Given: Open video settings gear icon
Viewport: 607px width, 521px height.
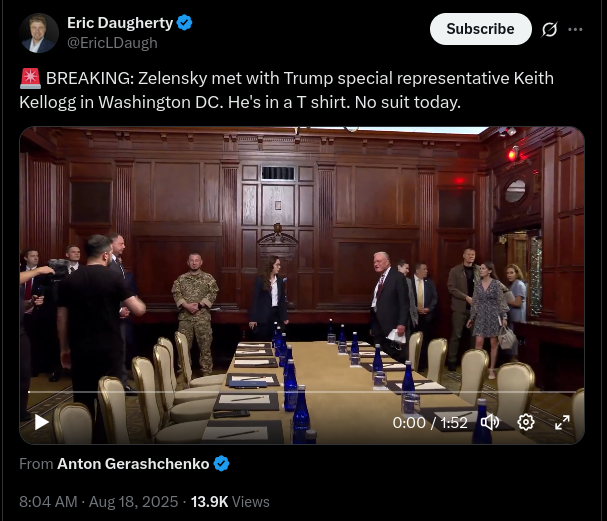Looking at the screenshot, I should [x=526, y=422].
